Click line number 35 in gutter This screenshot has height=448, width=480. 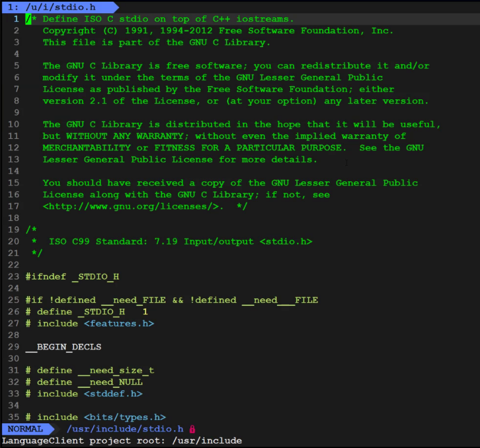click(13, 417)
